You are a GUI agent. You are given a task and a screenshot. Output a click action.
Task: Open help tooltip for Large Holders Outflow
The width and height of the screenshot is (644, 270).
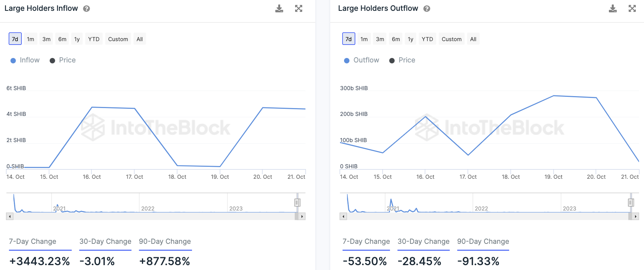click(427, 9)
